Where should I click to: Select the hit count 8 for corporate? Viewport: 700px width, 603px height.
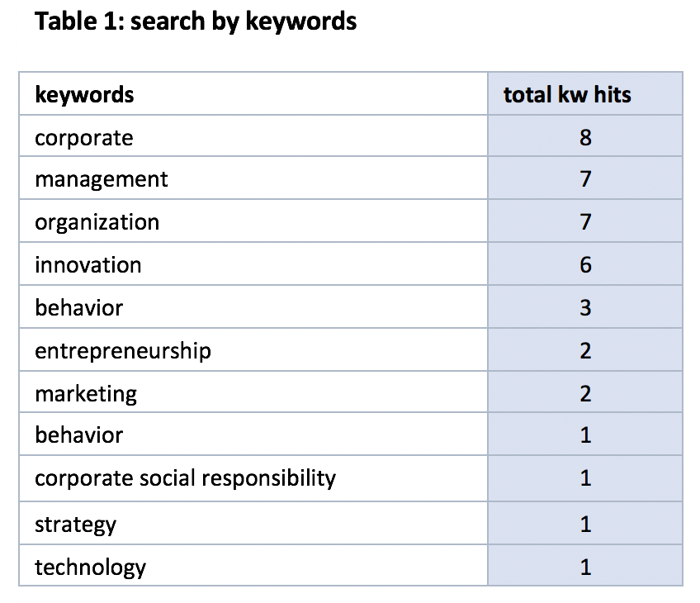point(585,137)
